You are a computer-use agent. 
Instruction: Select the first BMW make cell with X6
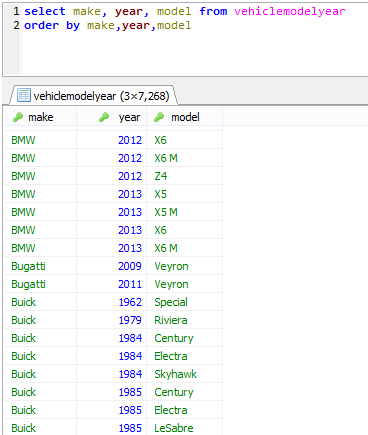coord(40,140)
